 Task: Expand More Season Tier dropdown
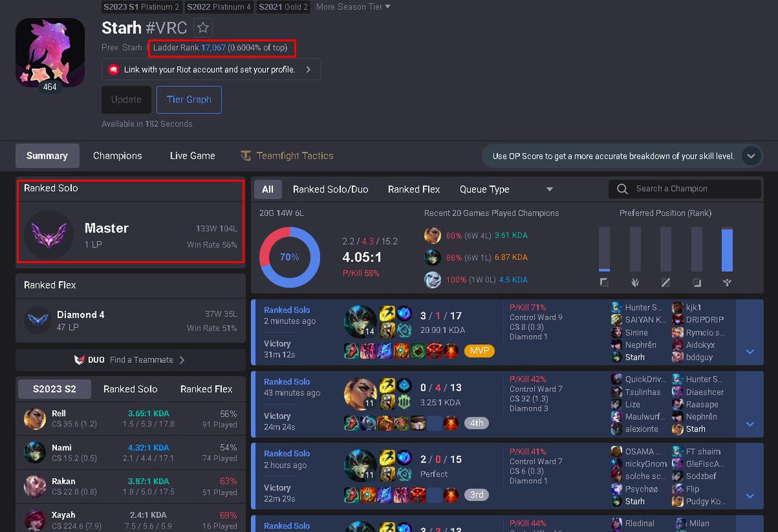click(x=353, y=7)
